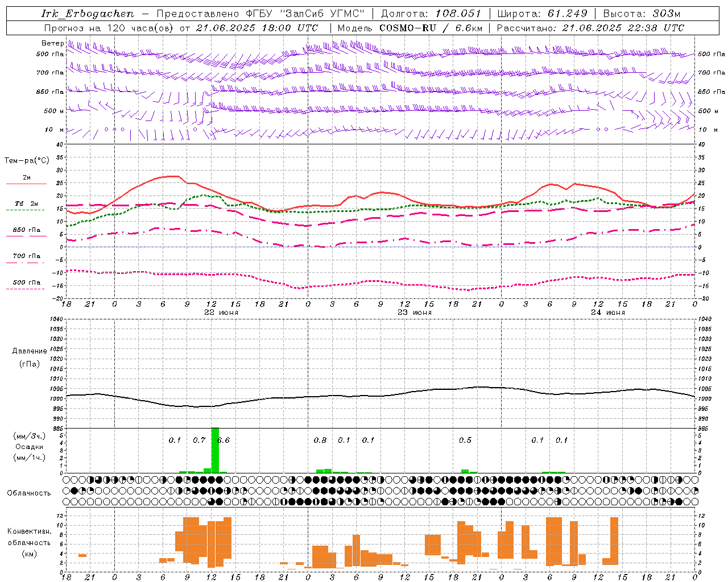Image resolution: width=728 pixels, height=582 pixels.
Task: Click the dotted pink 500 гПа legend line
Action: tap(26, 289)
